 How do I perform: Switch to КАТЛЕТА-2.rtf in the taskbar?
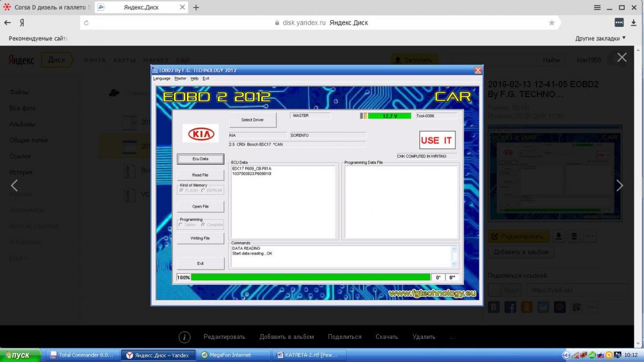[309, 355]
